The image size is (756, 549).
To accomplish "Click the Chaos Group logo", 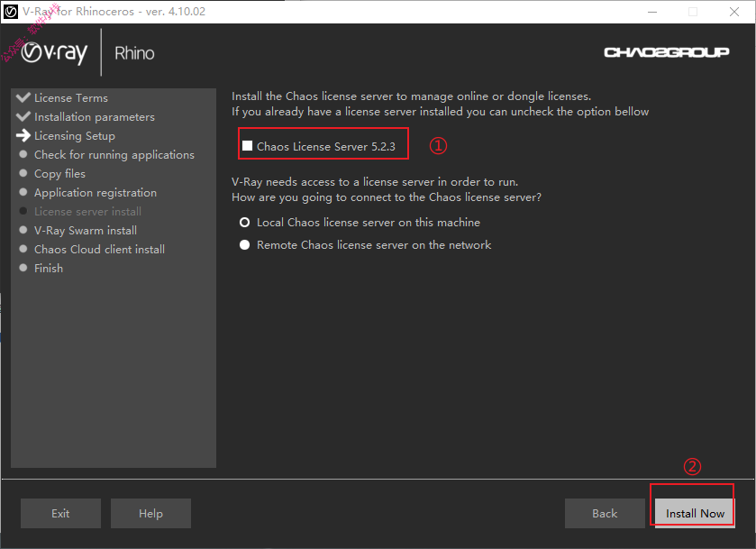I will 666,52.
